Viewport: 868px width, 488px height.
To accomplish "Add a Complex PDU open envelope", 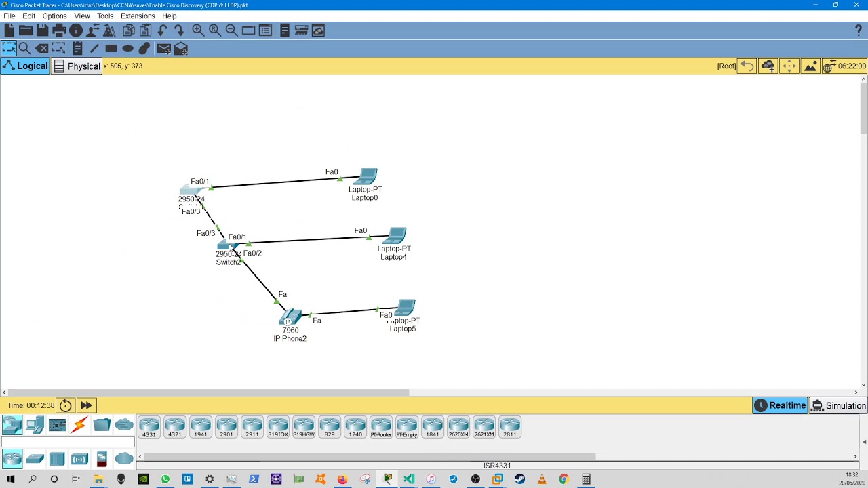I will [181, 48].
